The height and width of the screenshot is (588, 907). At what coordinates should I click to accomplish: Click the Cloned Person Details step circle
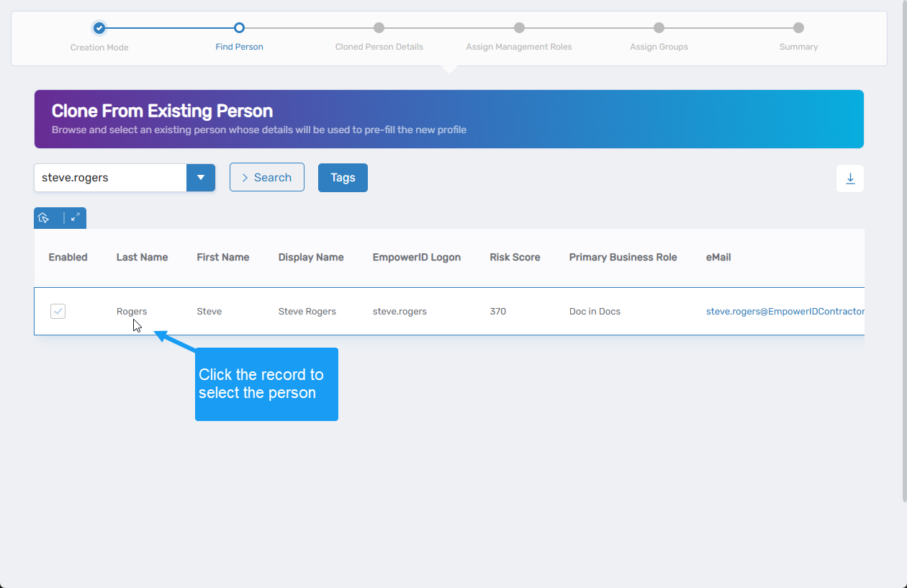point(379,28)
